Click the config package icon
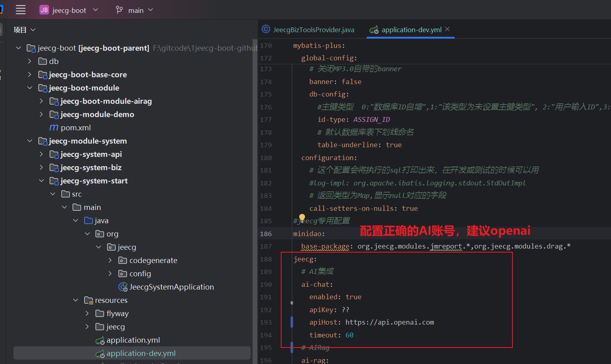Screen dimensions: 611x364 [x=123, y=274]
